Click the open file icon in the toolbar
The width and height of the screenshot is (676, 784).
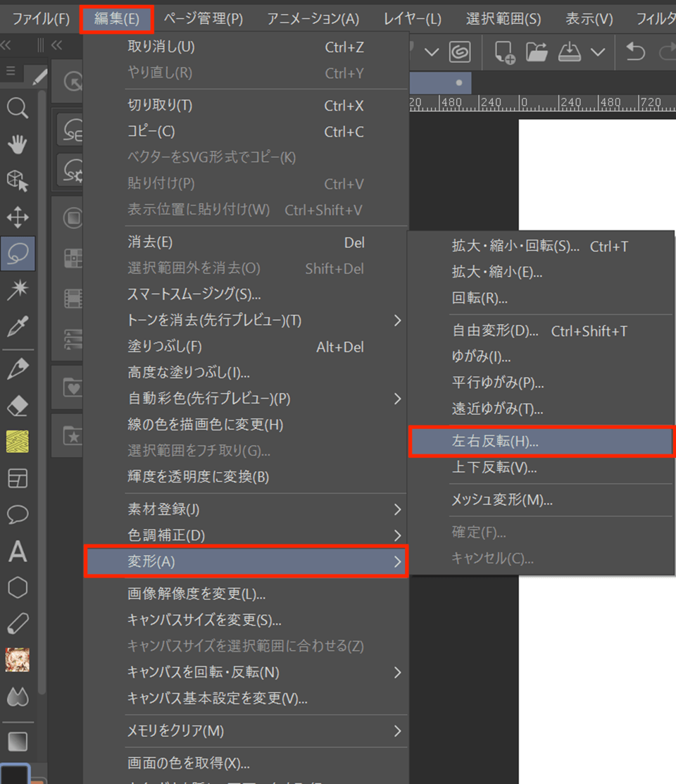tap(538, 52)
